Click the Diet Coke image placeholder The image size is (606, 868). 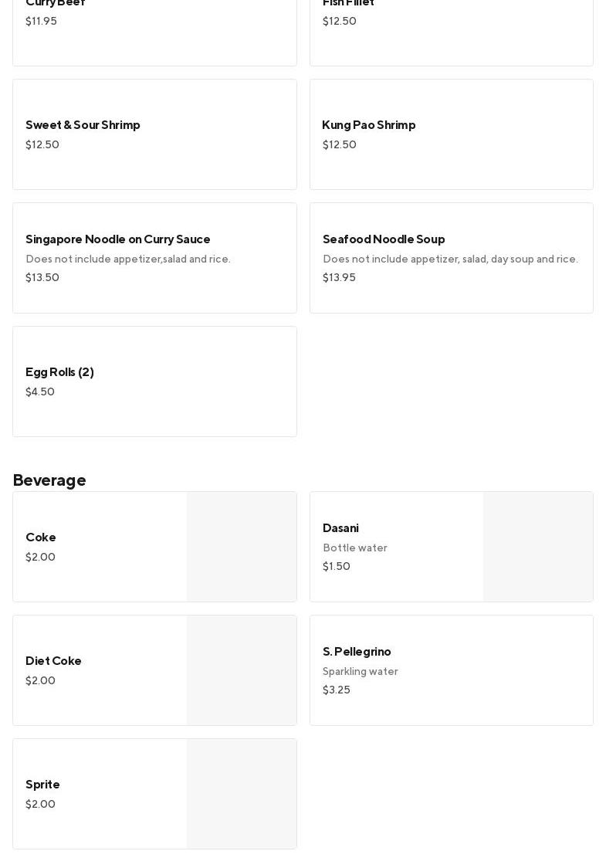[x=242, y=670]
